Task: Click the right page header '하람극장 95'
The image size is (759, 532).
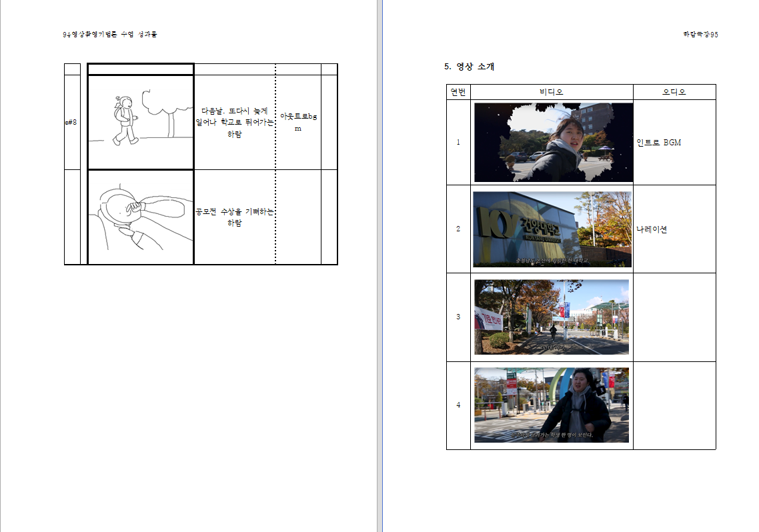Action: point(700,34)
